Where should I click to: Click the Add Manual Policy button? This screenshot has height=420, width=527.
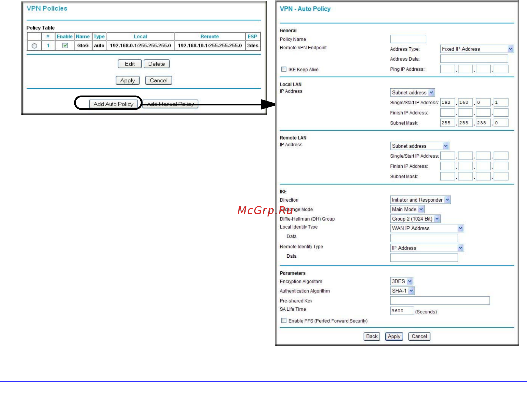170,104
